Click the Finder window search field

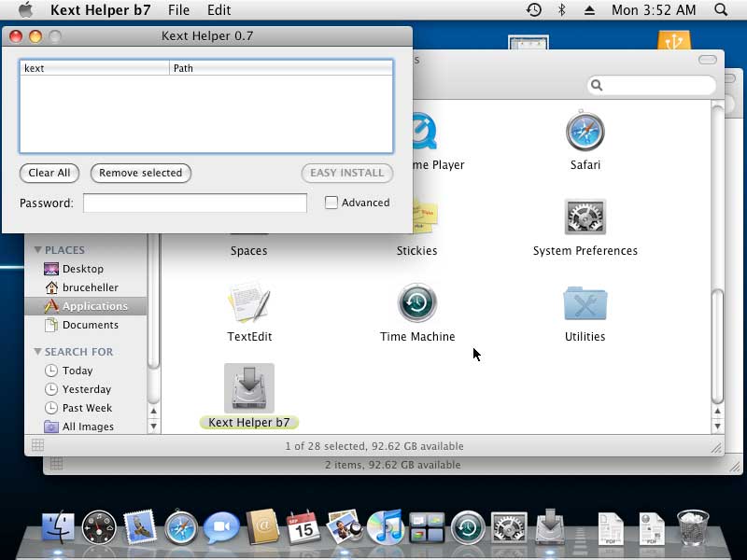click(x=652, y=85)
